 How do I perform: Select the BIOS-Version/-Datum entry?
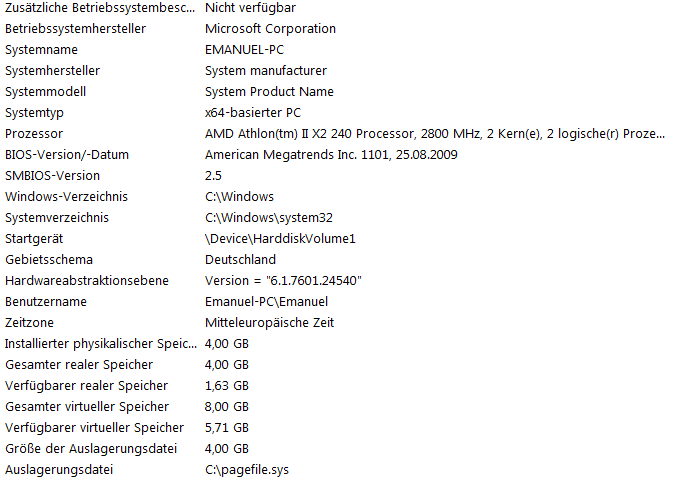(341, 154)
